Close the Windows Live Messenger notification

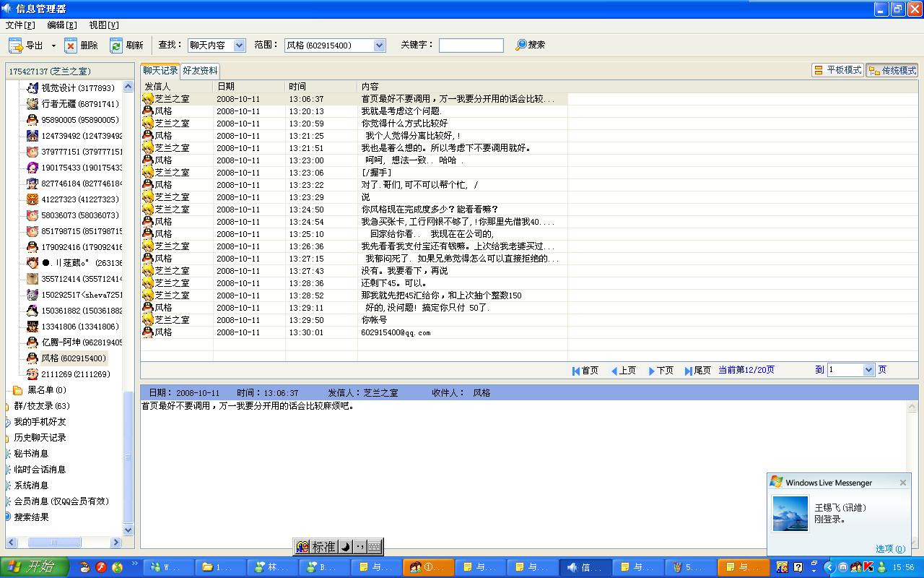click(902, 483)
